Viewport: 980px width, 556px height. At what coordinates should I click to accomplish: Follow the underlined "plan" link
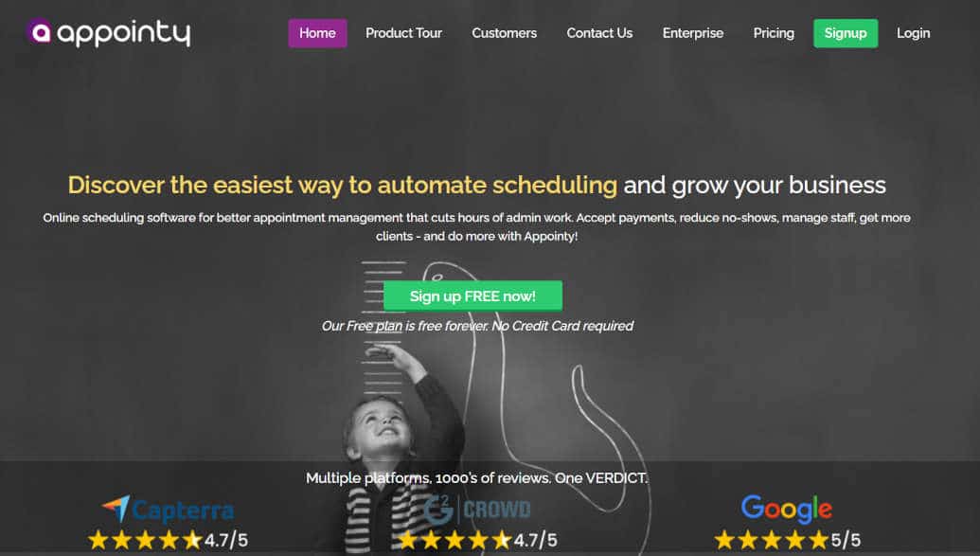coord(389,326)
